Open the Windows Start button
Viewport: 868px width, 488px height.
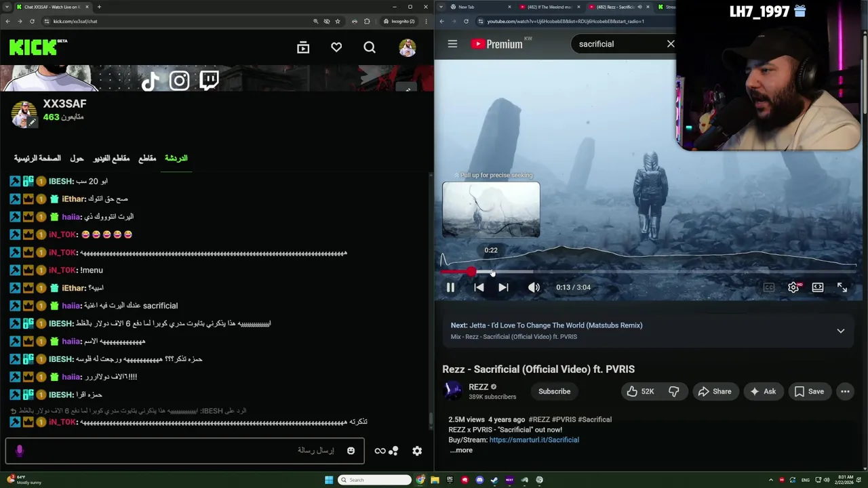coord(329,480)
